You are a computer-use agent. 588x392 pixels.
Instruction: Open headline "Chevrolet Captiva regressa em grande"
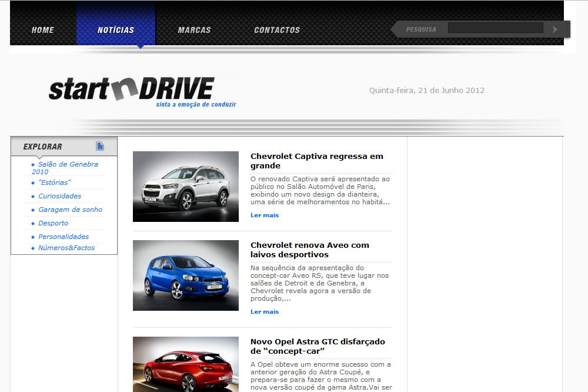coord(317,161)
